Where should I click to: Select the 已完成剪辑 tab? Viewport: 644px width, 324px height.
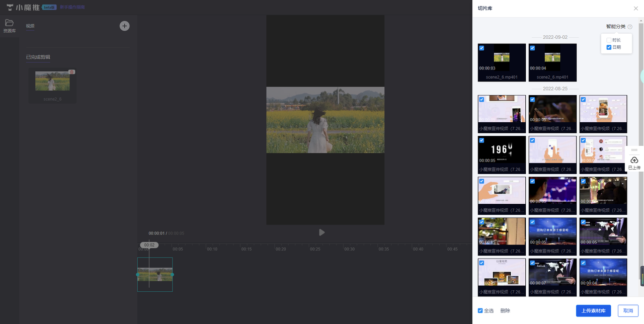click(38, 57)
